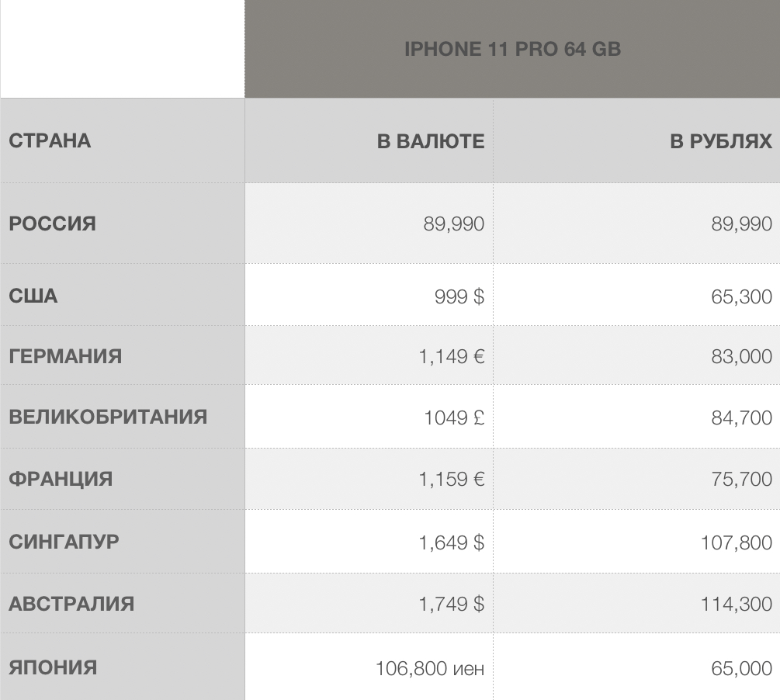Click the 1049 £ price cell
The image size is (780, 700).
tap(453, 418)
